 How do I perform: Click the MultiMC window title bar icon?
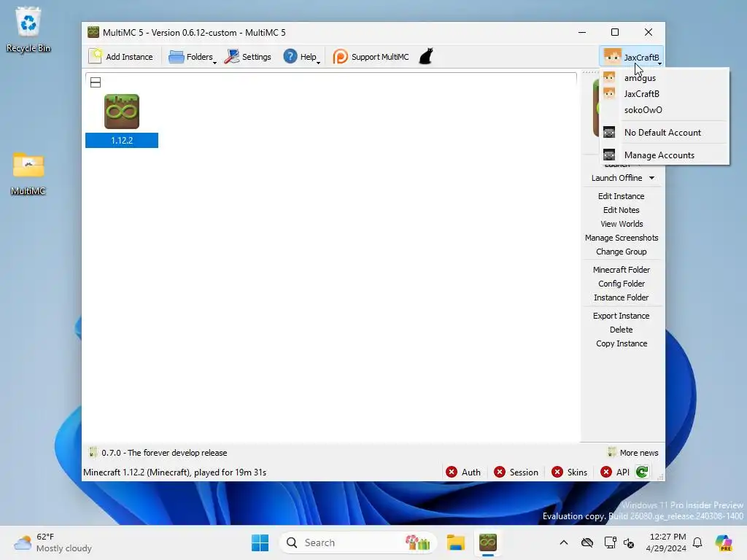(93, 32)
